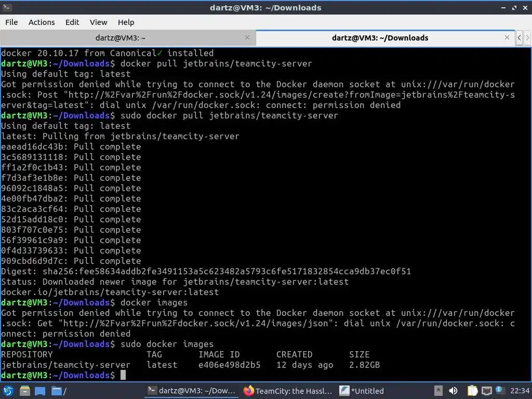Open removable media eject tray icon
This screenshot has height=399, width=532.
point(438,391)
